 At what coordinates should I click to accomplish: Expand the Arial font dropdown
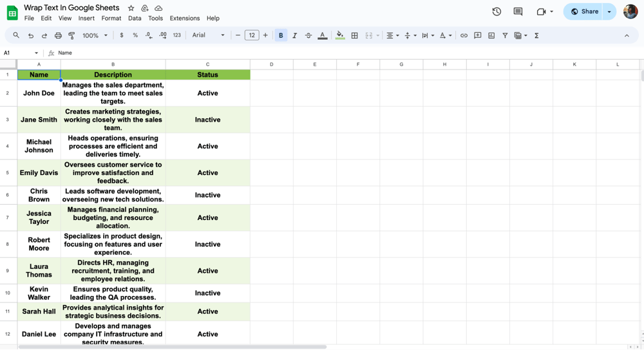point(209,36)
